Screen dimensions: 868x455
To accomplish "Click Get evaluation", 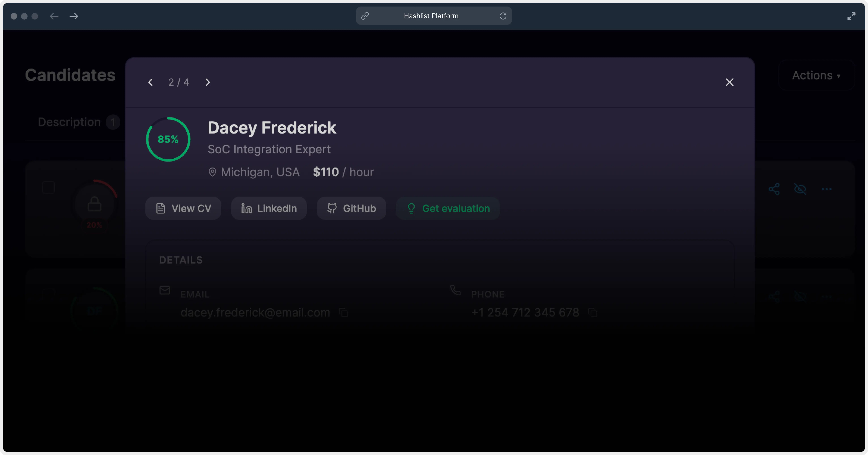I will 448,208.
